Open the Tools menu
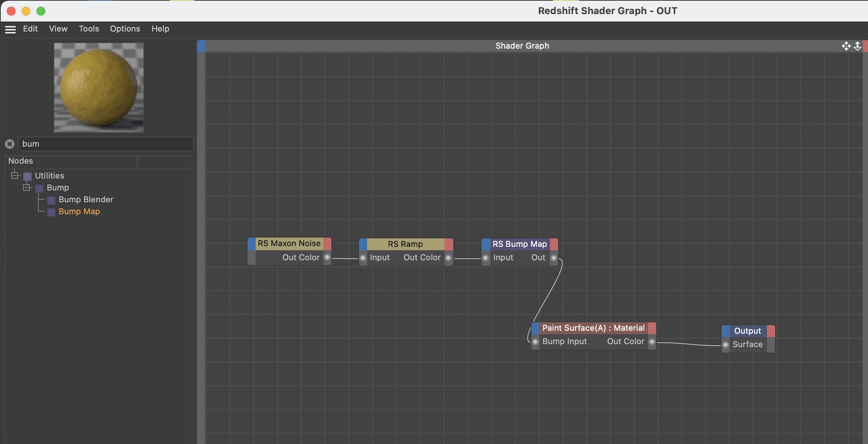This screenshot has width=868, height=444. [x=89, y=29]
